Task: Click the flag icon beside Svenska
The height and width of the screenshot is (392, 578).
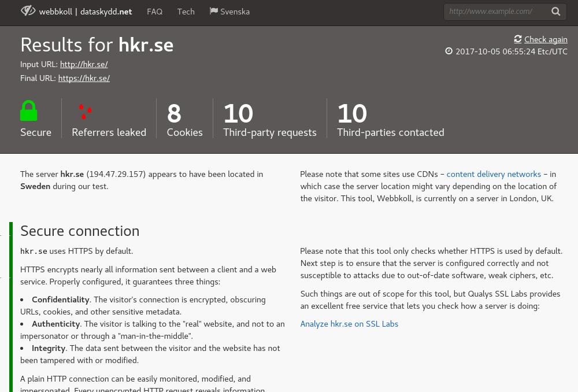Action: coord(213,11)
